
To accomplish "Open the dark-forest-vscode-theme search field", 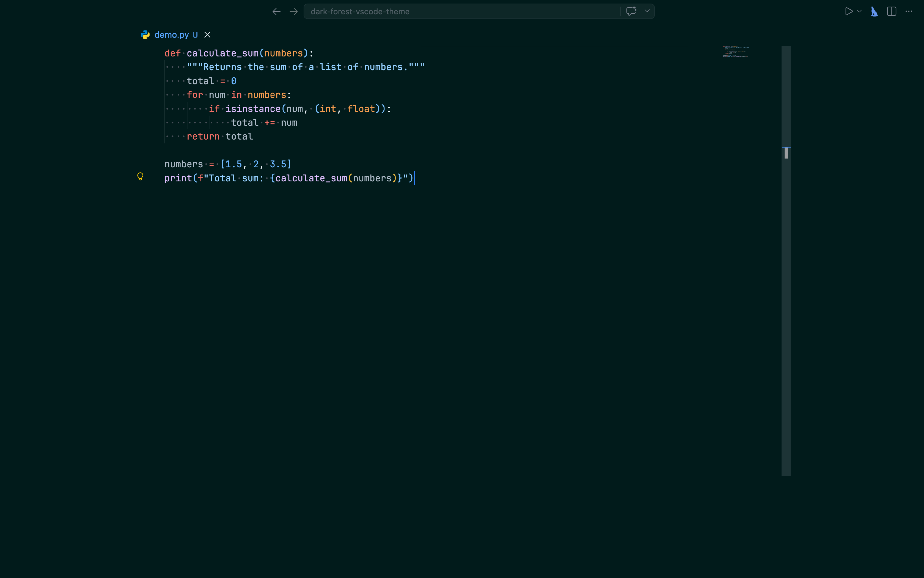I will coord(462,12).
